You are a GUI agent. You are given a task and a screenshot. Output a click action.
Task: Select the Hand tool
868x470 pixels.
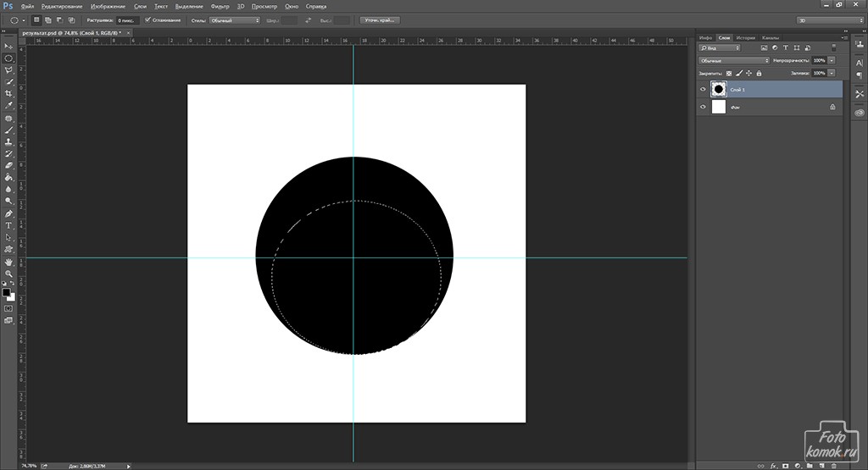[8, 262]
